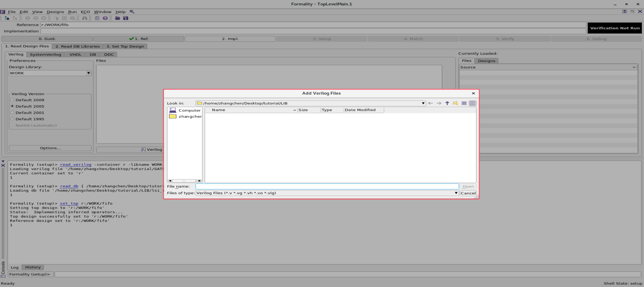This screenshot has width=644, height=287.
Task: Switch to the Read DB Libraries tab
Action: tap(77, 46)
